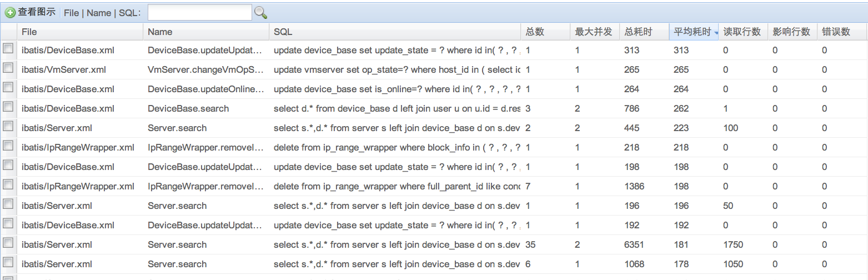Tick the checkbox for the DeviceBase.search row
This screenshot has width=868, height=280.
tap(8, 108)
